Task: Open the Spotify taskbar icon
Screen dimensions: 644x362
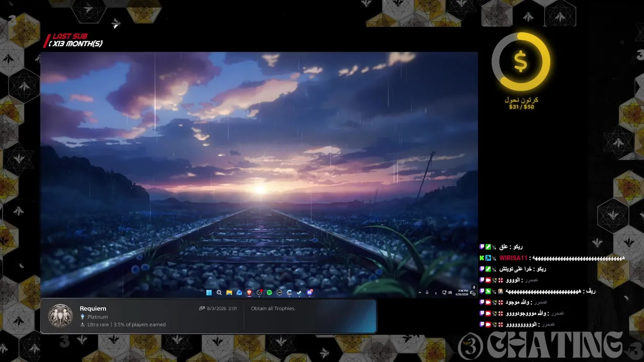Action: pyautogui.click(x=270, y=293)
